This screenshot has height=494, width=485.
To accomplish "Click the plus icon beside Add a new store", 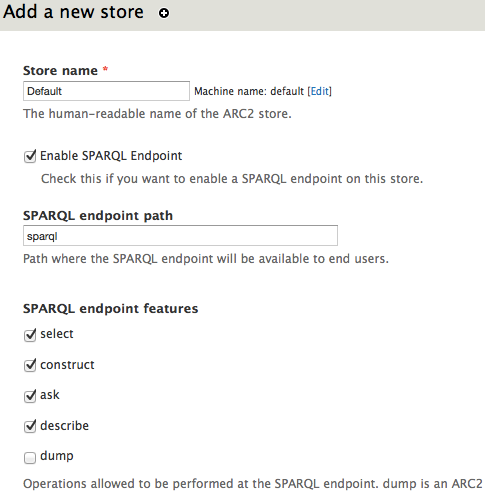I will (x=164, y=13).
